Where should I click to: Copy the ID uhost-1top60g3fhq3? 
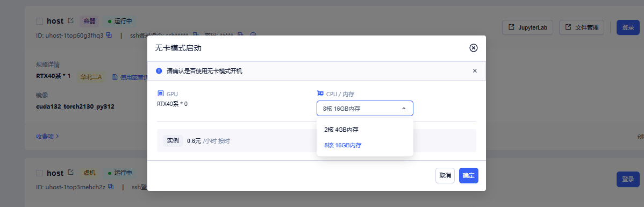point(109,35)
